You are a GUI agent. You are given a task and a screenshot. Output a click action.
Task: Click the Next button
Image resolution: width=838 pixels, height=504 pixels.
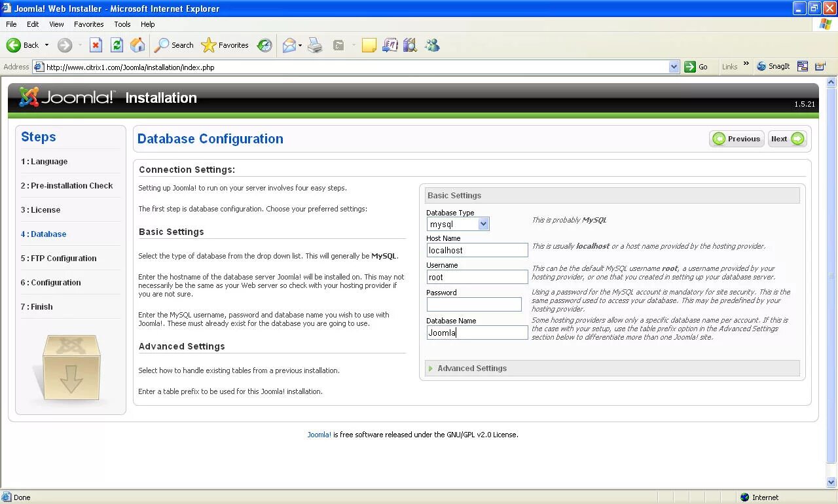(x=787, y=139)
